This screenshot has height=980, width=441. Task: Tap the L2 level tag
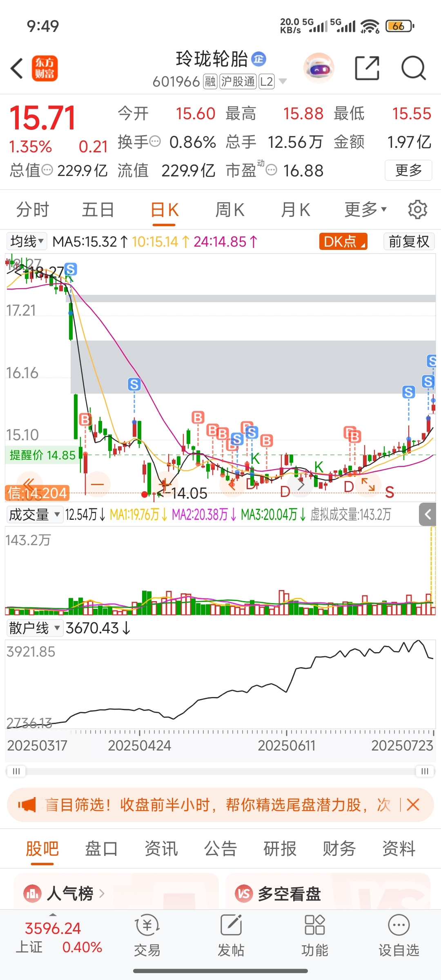[266, 82]
